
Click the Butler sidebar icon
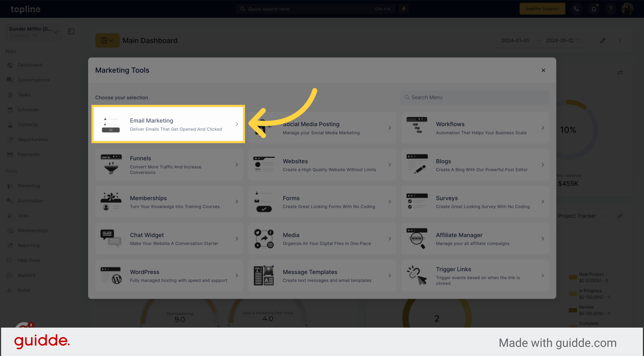coord(9,290)
